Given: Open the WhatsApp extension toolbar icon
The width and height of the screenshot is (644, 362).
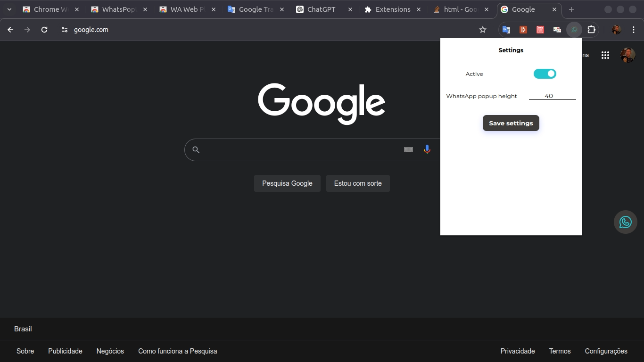Looking at the screenshot, I should pos(574,30).
